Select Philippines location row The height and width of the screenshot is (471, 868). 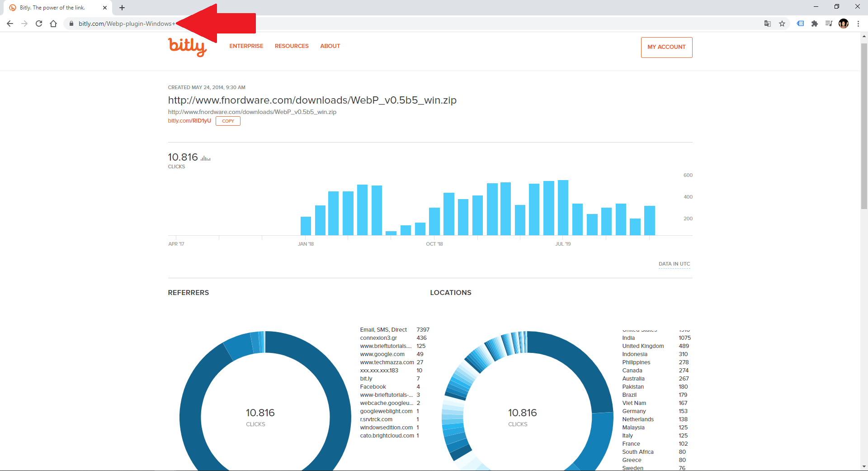tap(656, 362)
